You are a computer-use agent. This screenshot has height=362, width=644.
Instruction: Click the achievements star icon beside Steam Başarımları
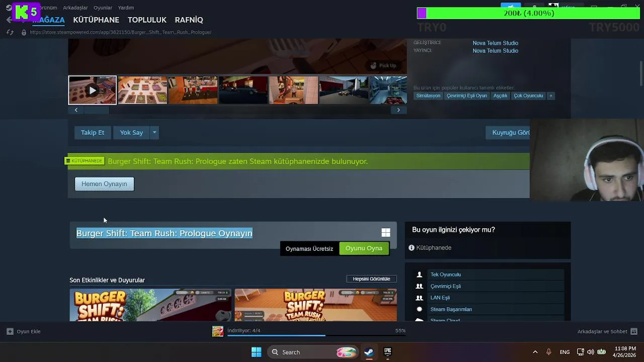419,309
